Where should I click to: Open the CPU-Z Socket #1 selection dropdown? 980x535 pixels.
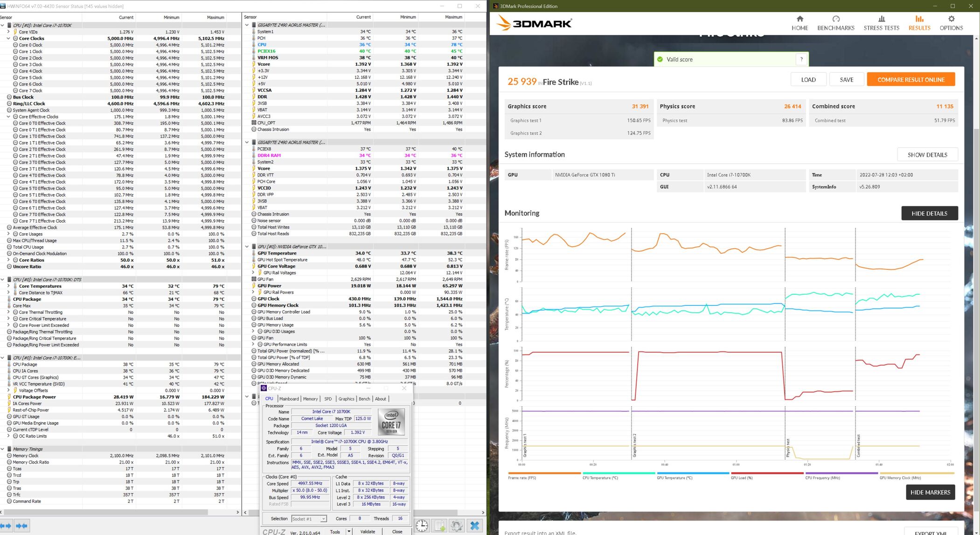323,519
